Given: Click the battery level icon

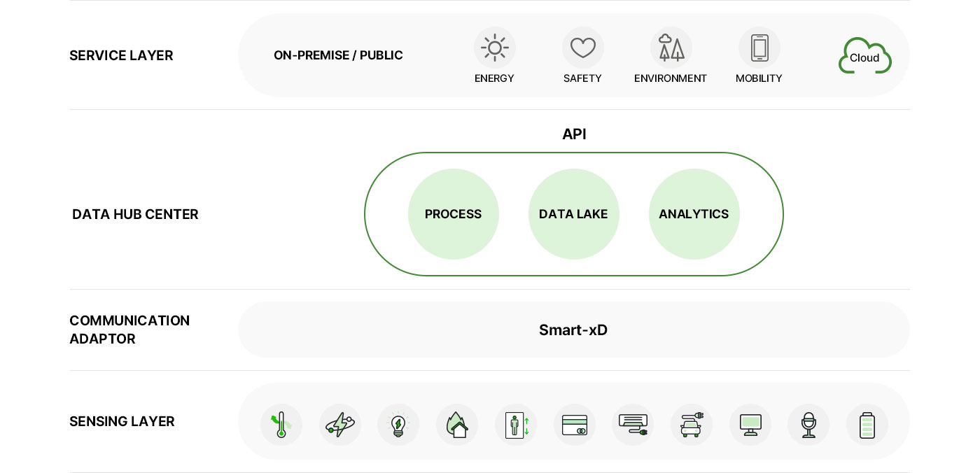Looking at the screenshot, I should click(x=867, y=425).
